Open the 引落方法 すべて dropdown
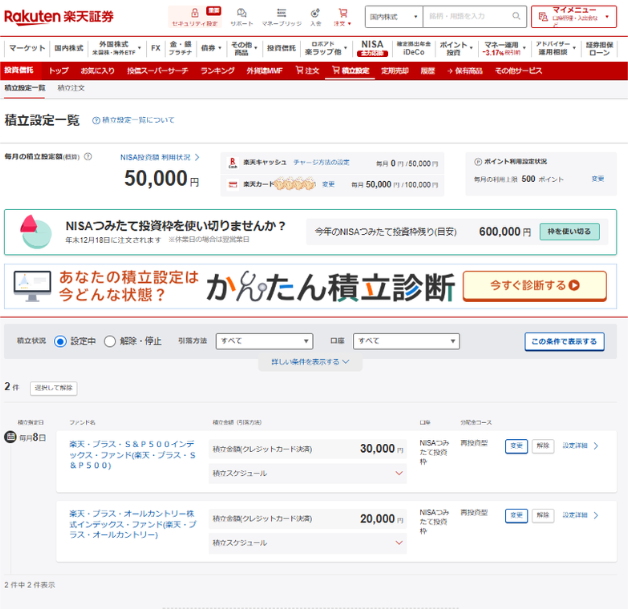 [x=264, y=341]
